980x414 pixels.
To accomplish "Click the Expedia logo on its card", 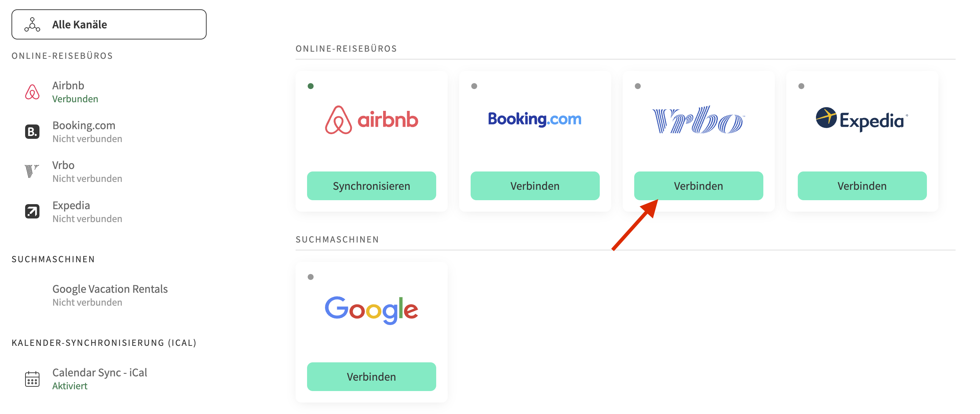I will (x=862, y=120).
